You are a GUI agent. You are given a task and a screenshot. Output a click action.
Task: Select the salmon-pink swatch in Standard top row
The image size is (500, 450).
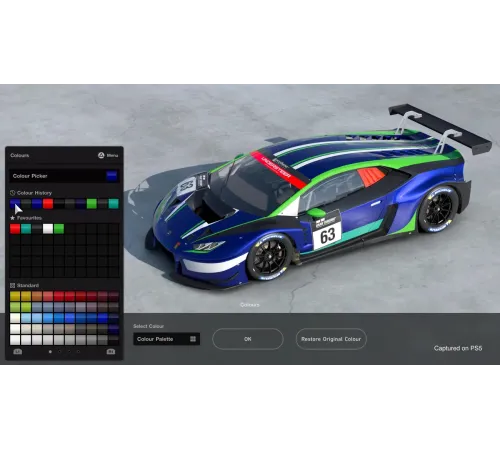(48, 296)
